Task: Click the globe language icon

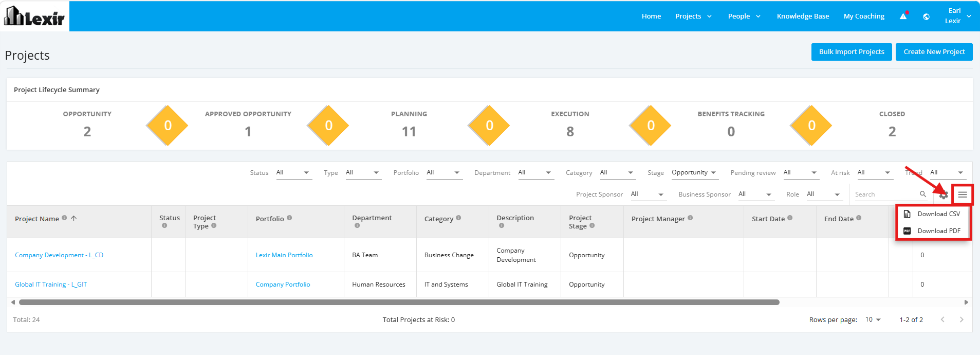Action: click(x=926, y=16)
